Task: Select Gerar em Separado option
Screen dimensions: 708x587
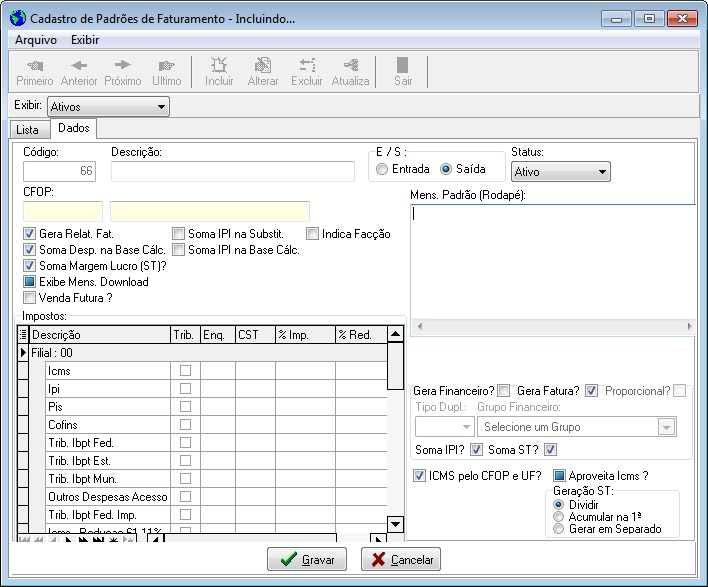Action: [x=559, y=529]
